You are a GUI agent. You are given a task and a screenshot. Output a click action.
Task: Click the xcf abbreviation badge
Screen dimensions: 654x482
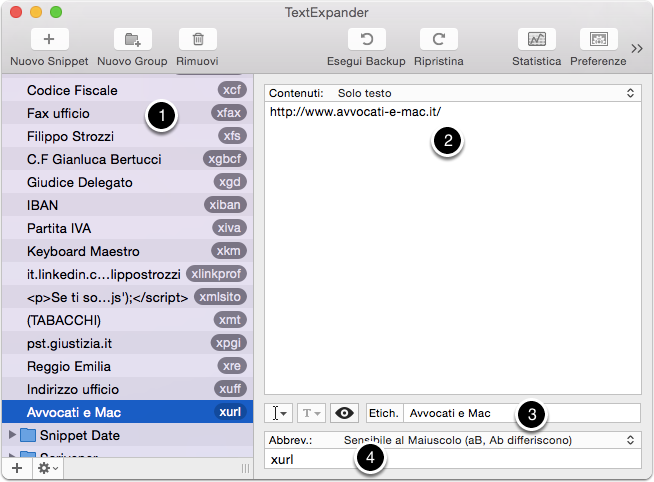tap(232, 90)
